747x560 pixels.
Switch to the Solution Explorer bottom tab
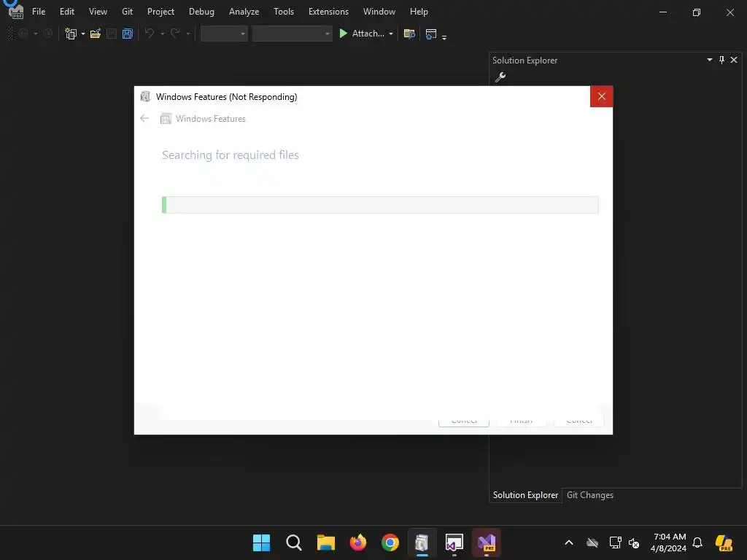525,495
